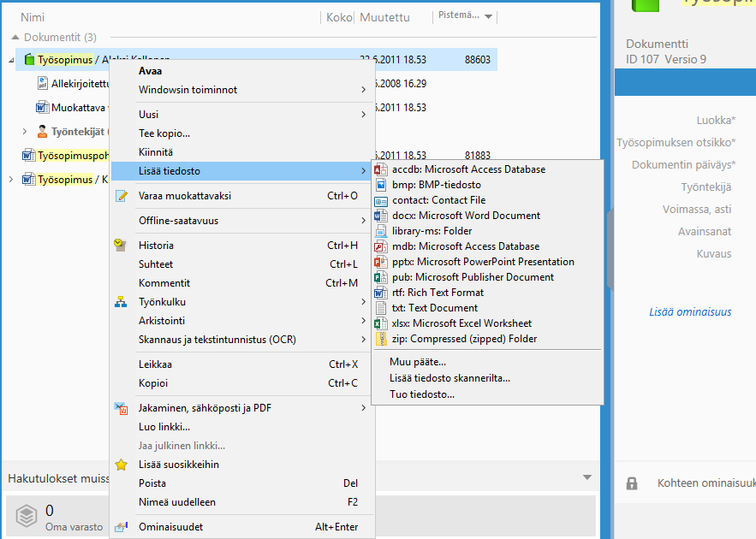
Task: Expand the Työntekijät tree node
Action: pos(25,132)
